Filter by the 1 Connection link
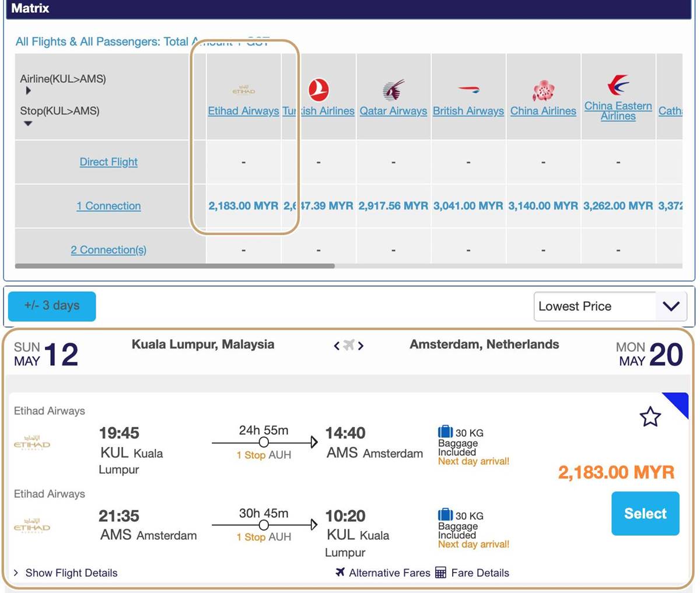Image resolution: width=700 pixels, height=593 pixels. (x=108, y=206)
